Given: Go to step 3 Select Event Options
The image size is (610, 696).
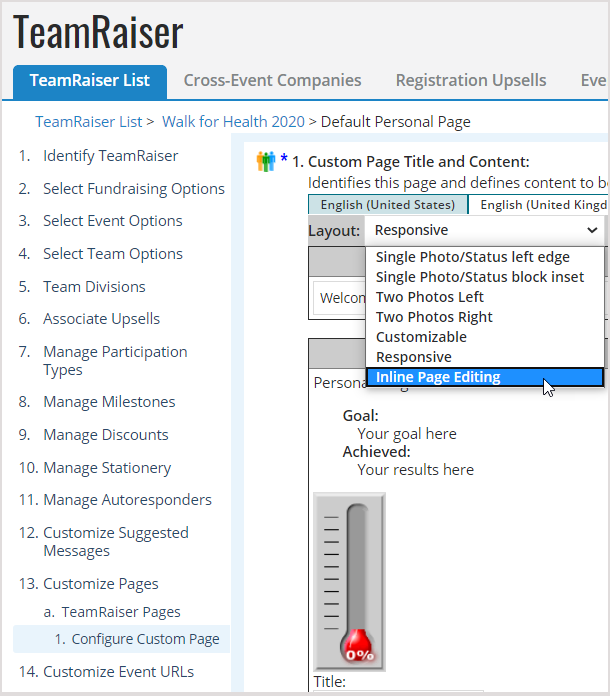Looking at the screenshot, I should click(x=112, y=221).
